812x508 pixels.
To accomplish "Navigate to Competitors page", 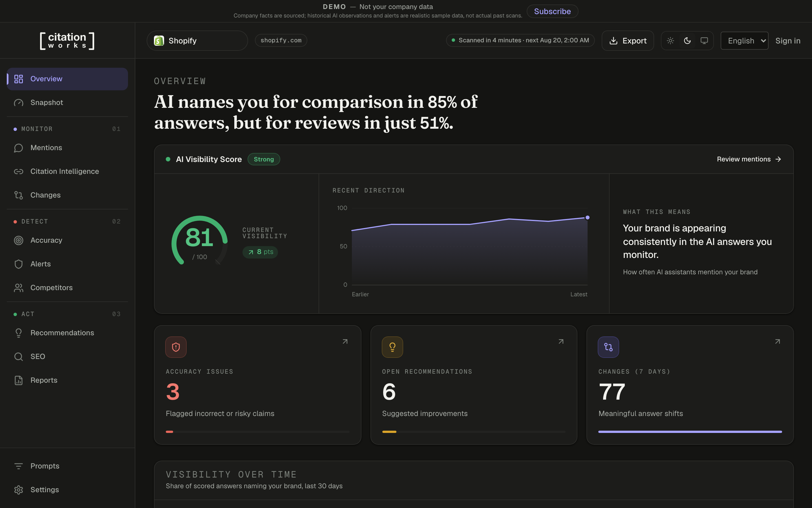I will 67,288.
